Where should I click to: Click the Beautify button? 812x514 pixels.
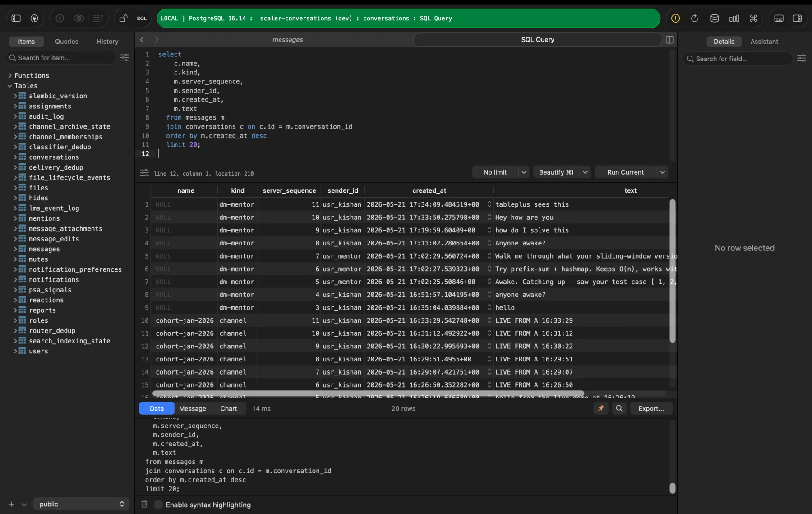click(556, 172)
